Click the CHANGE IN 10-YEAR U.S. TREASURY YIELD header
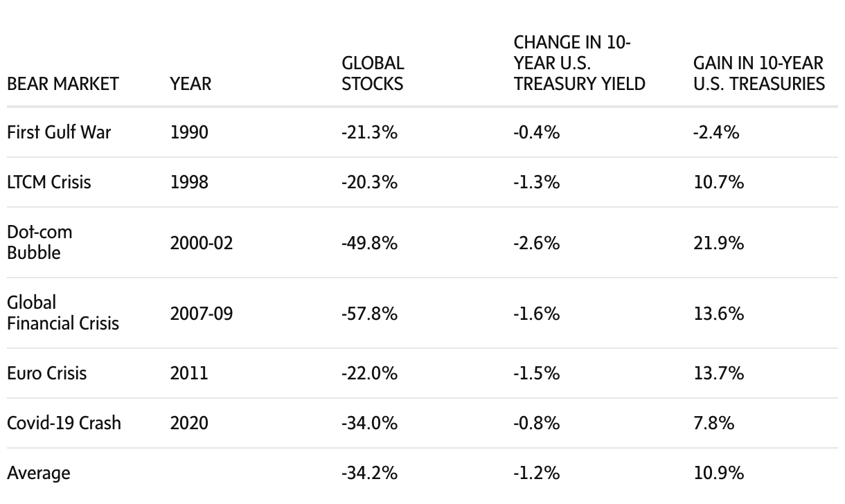 pos(579,63)
